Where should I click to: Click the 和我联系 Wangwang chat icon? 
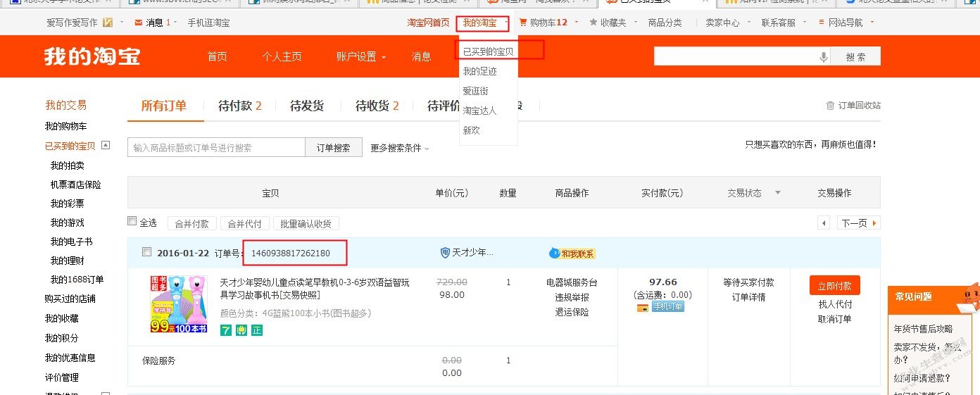572,253
